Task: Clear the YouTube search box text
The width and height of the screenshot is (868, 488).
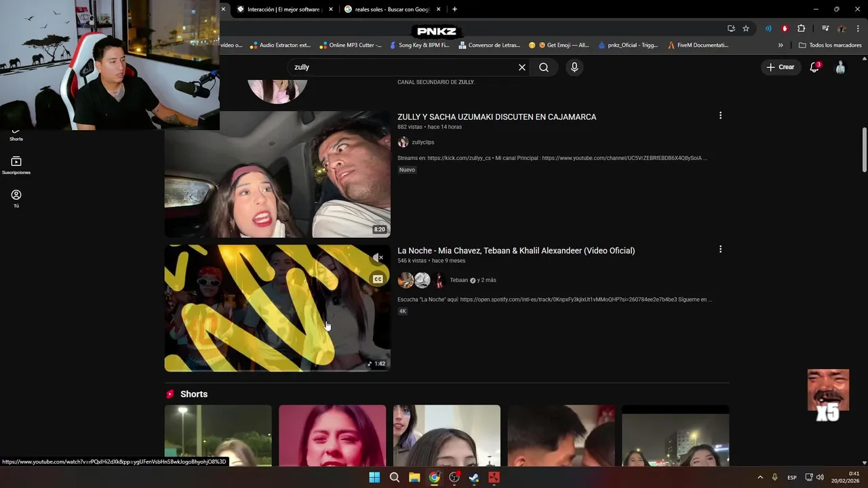Action: [x=522, y=67]
